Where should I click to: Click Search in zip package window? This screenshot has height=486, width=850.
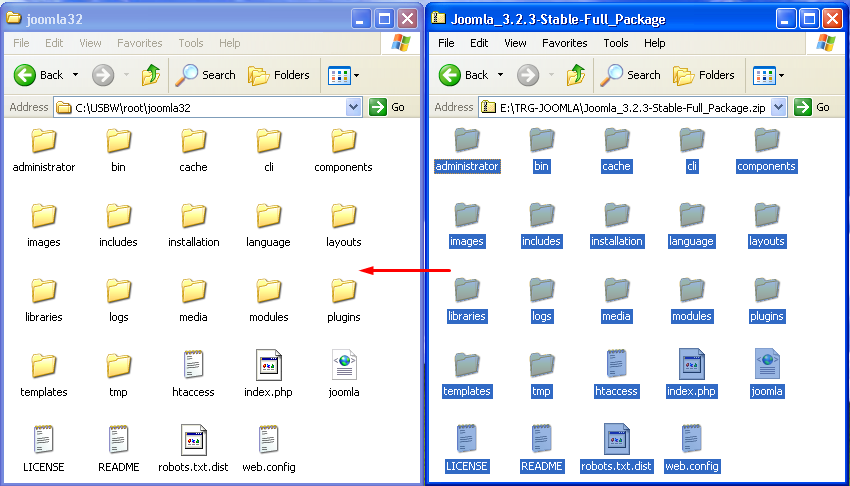click(630, 75)
